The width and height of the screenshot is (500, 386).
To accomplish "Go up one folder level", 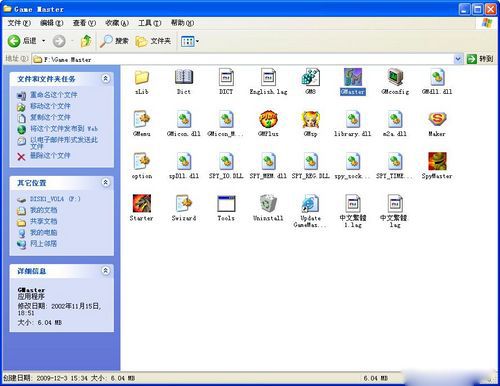I will (87, 41).
